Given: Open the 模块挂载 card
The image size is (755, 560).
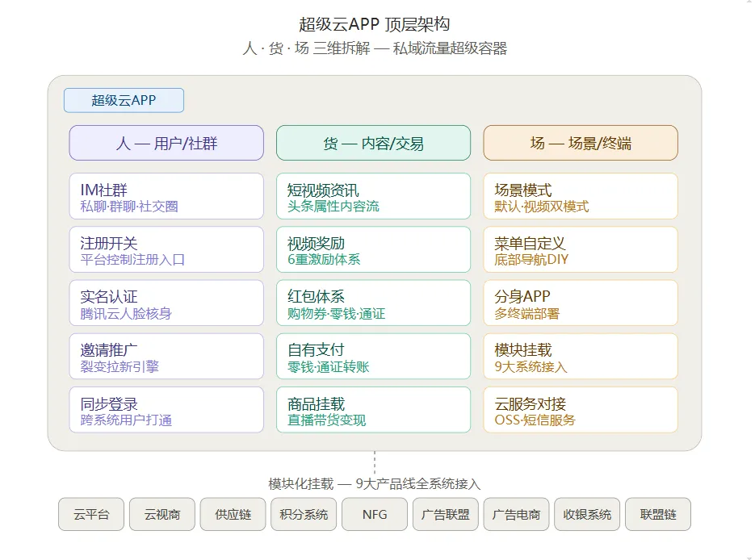Looking at the screenshot, I should pos(581,357).
